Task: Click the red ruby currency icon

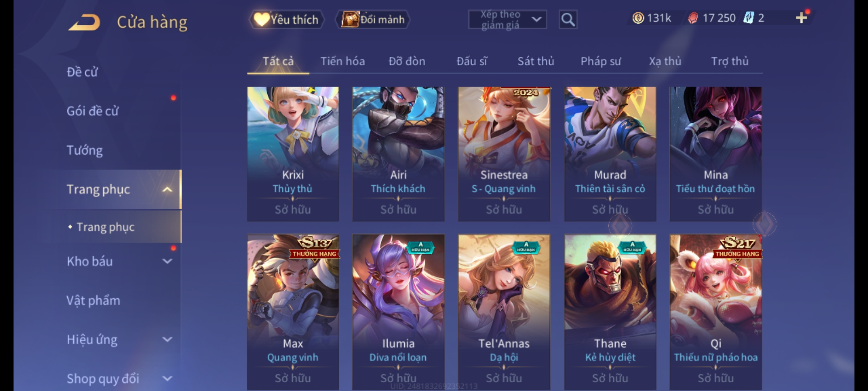Action: 693,18
